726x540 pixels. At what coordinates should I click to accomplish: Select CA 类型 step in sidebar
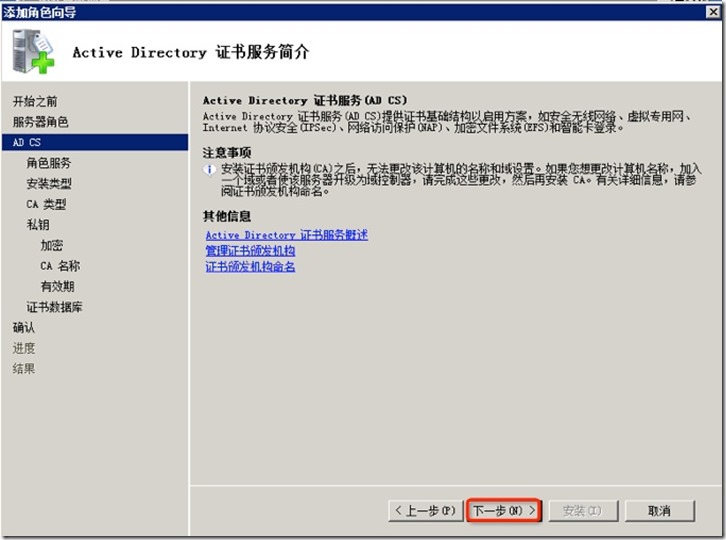(x=46, y=204)
